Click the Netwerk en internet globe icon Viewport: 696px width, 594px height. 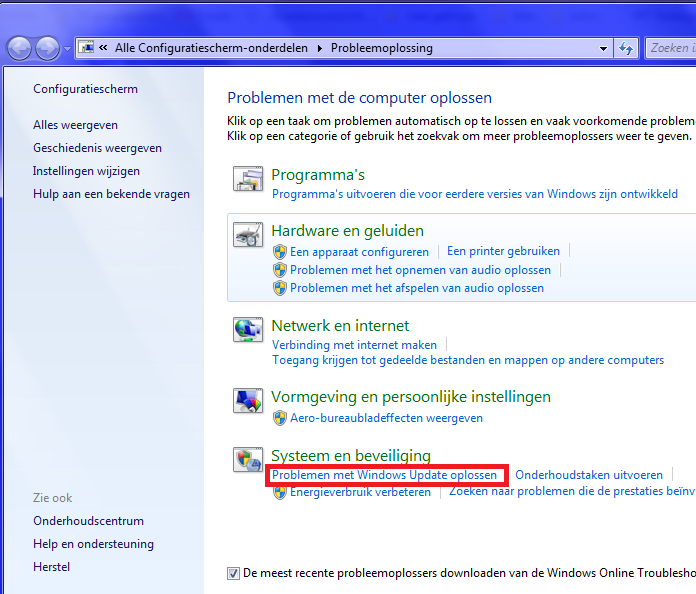(248, 329)
